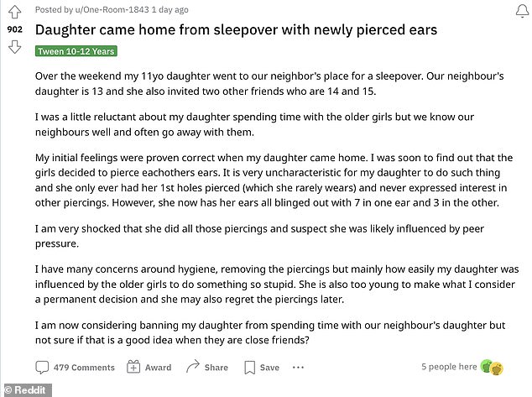Click the green user avatar icon
This screenshot has height=397, width=532.
coord(487,366)
